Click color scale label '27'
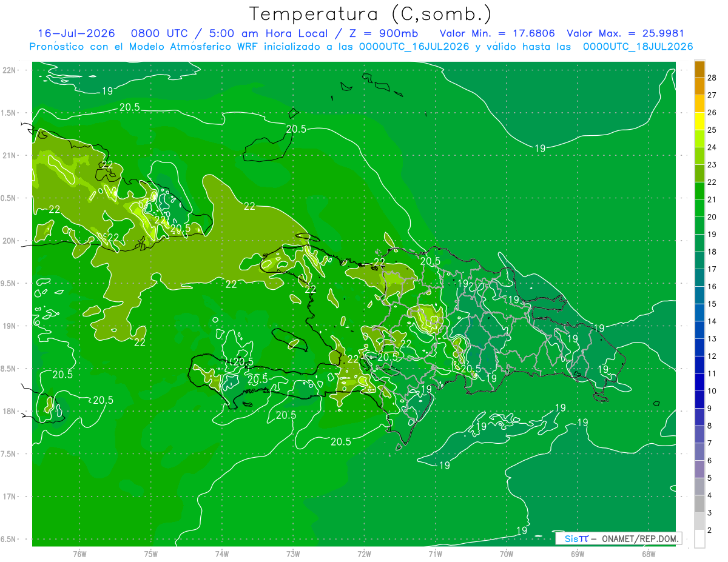This screenshot has width=728, height=562. click(x=712, y=95)
